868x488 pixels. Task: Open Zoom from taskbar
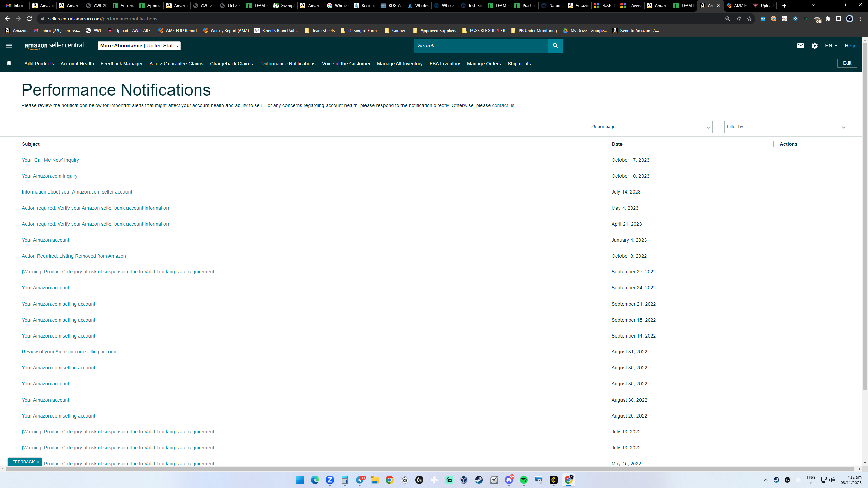pyautogui.click(x=330, y=480)
